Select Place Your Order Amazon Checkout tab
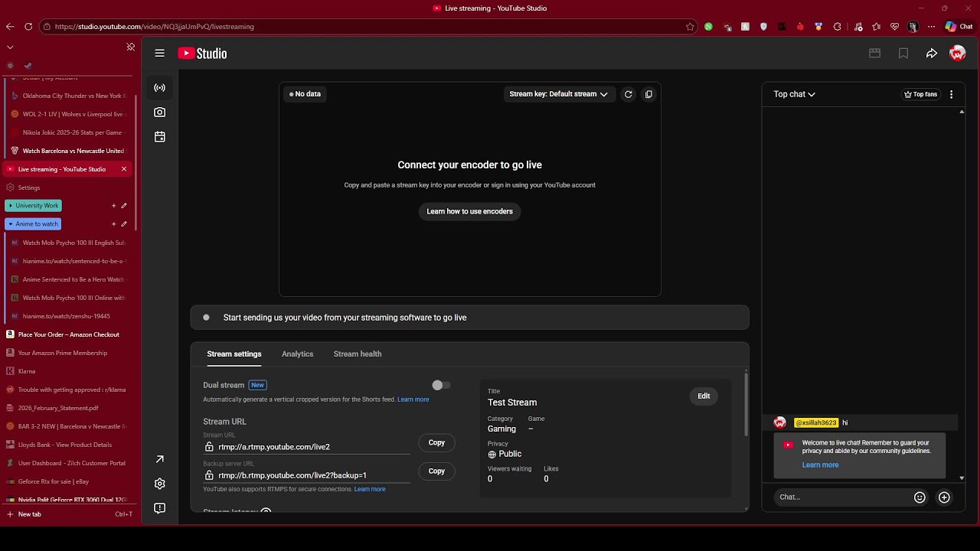 point(69,334)
